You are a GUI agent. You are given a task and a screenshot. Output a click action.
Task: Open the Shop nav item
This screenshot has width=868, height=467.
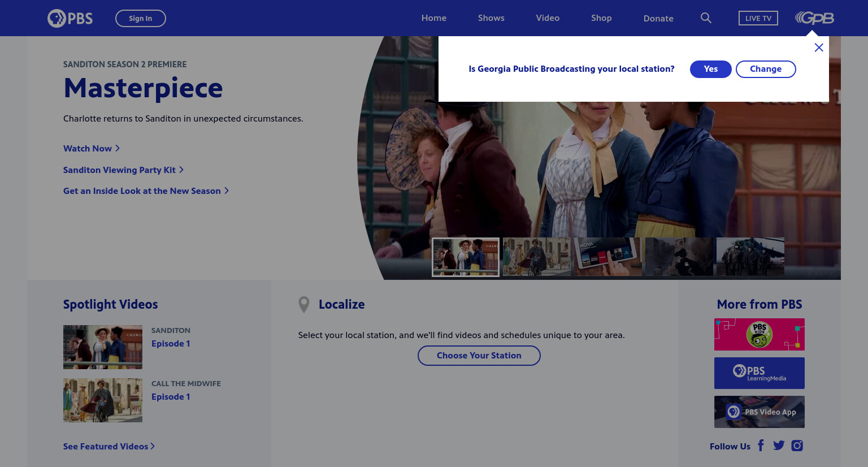coord(601,18)
